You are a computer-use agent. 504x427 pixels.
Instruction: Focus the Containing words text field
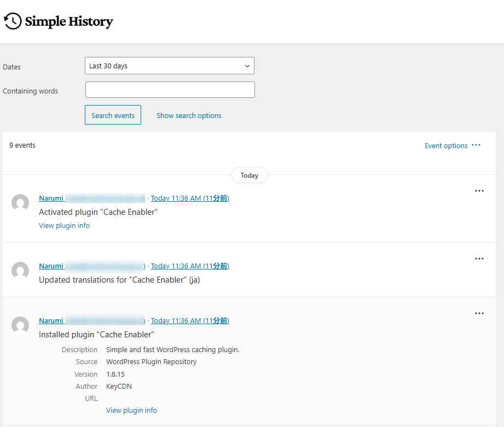(x=170, y=90)
